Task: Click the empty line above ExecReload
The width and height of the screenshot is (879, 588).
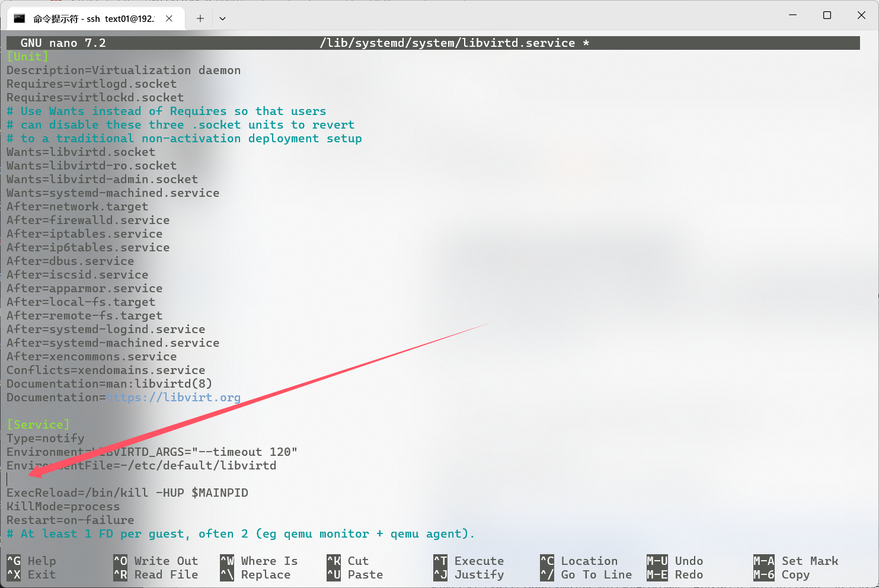Action: (x=119, y=479)
